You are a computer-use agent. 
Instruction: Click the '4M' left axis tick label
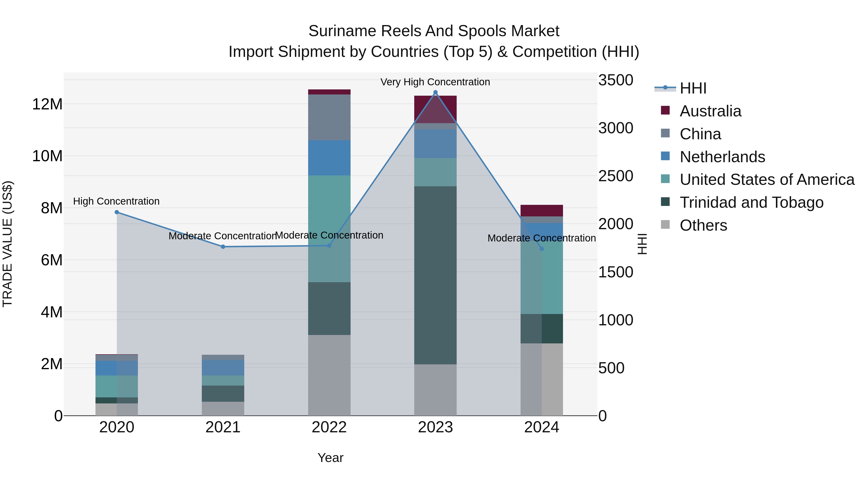tap(52, 312)
